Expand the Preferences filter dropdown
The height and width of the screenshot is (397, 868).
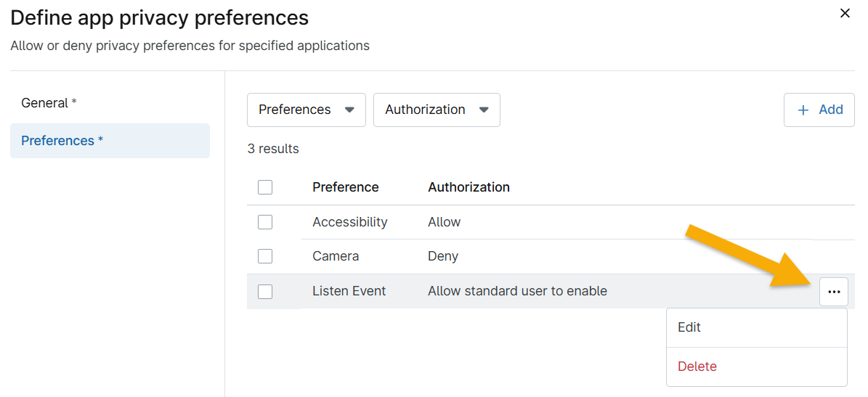point(306,110)
